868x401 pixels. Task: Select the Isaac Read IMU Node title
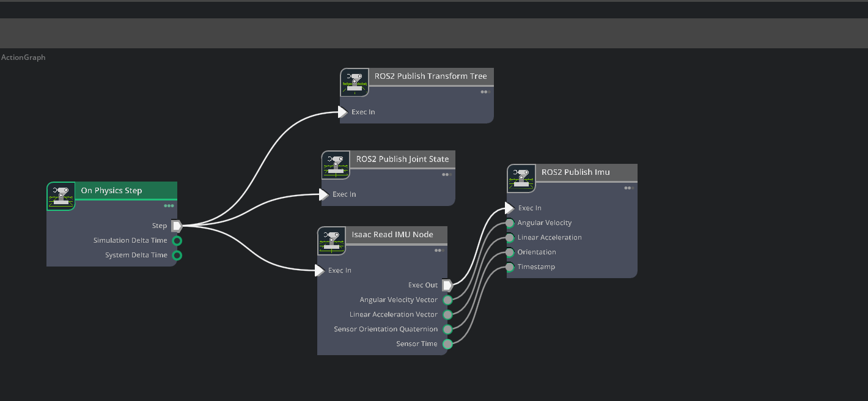[x=392, y=235]
